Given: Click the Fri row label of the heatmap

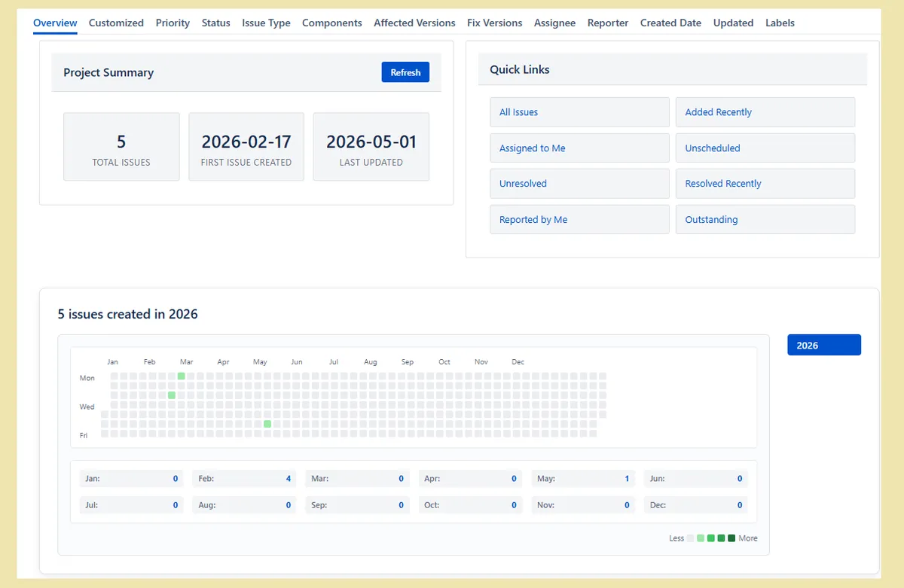Looking at the screenshot, I should click(84, 435).
